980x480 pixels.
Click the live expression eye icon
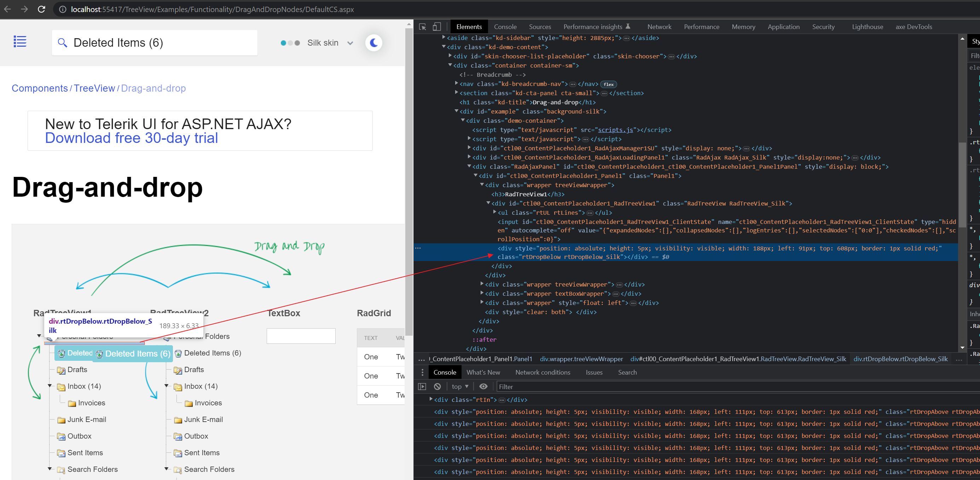click(x=483, y=386)
